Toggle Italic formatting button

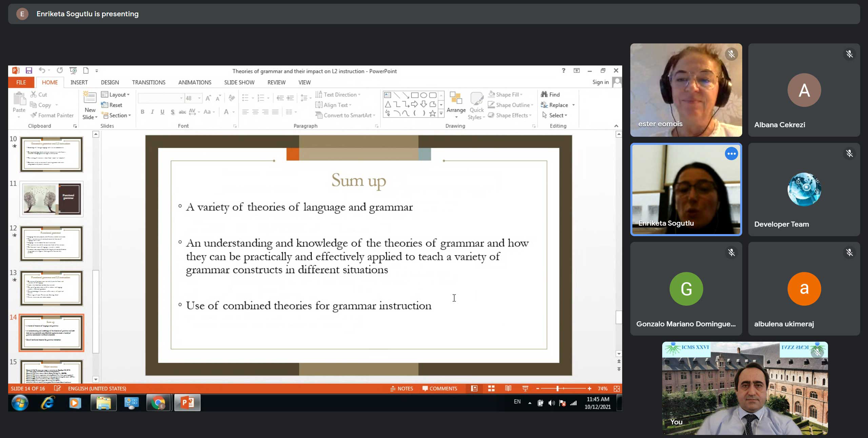pyautogui.click(x=152, y=112)
